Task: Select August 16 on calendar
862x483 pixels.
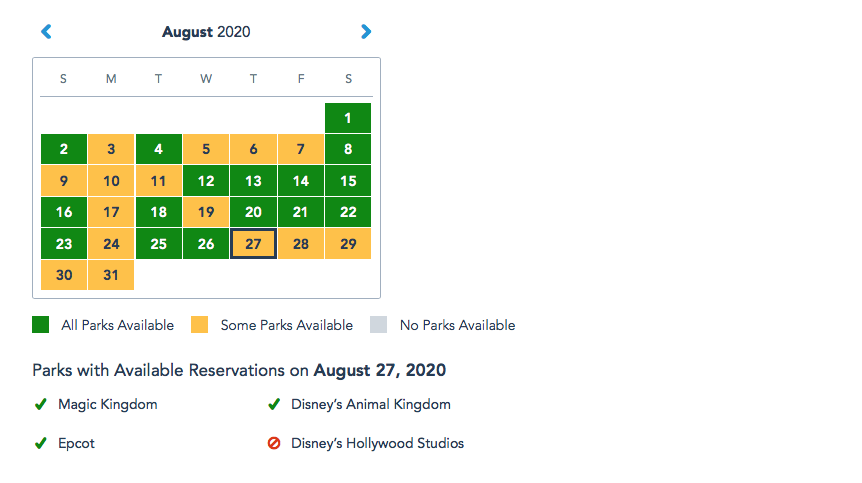Action: tap(64, 212)
